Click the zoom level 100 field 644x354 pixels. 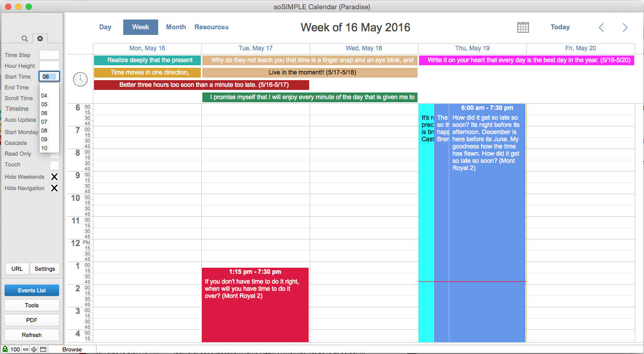click(15, 349)
